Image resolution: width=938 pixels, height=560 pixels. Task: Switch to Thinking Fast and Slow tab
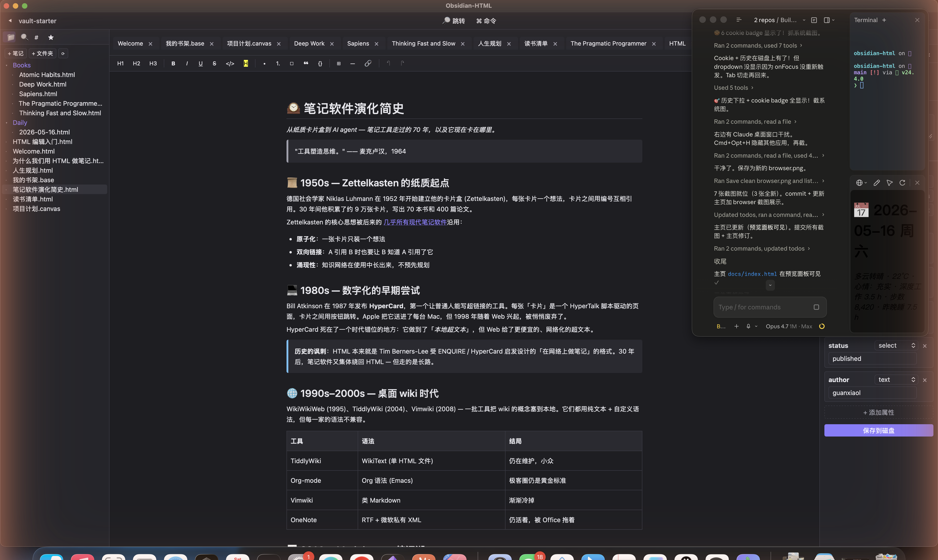click(x=423, y=44)
